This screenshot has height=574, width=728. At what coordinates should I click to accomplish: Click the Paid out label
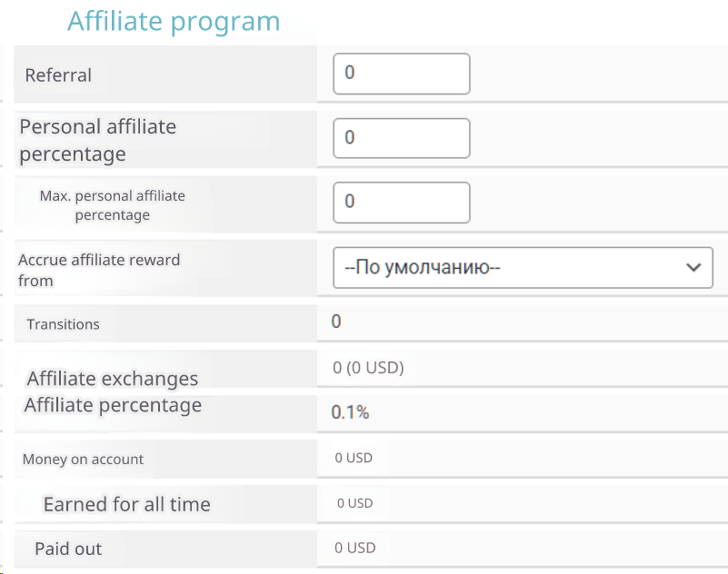pos(68,549)
